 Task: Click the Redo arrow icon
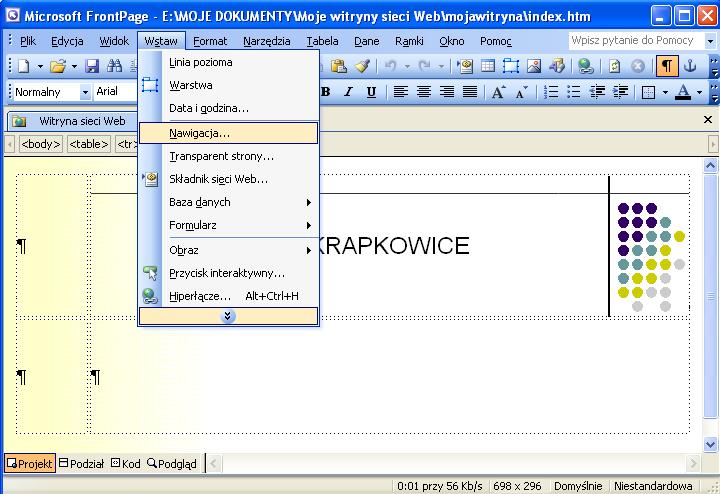(424, 67)
